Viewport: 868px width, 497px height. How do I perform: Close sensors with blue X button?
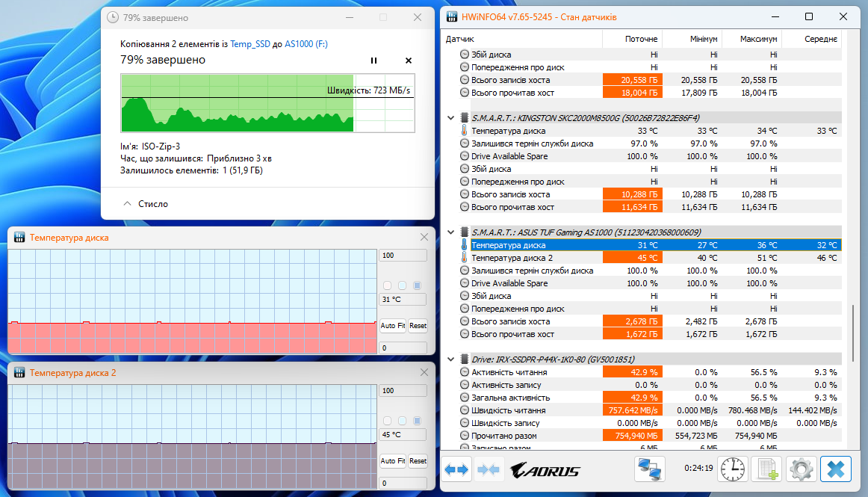[x=835, y=469]
